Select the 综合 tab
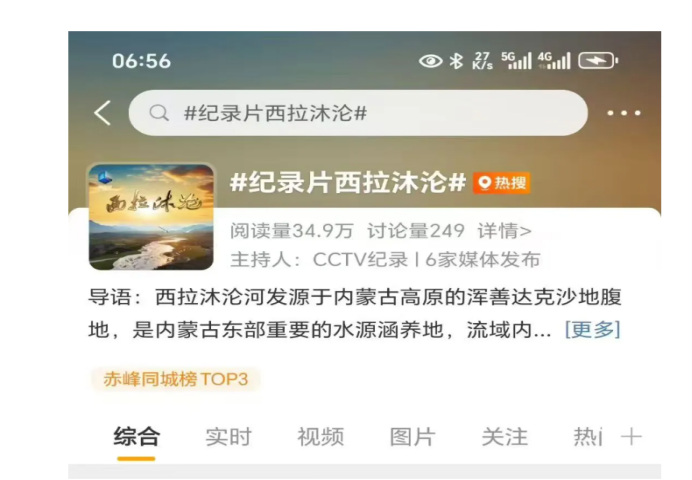This screenshot has height=480, width=692. tap(136, 437)
